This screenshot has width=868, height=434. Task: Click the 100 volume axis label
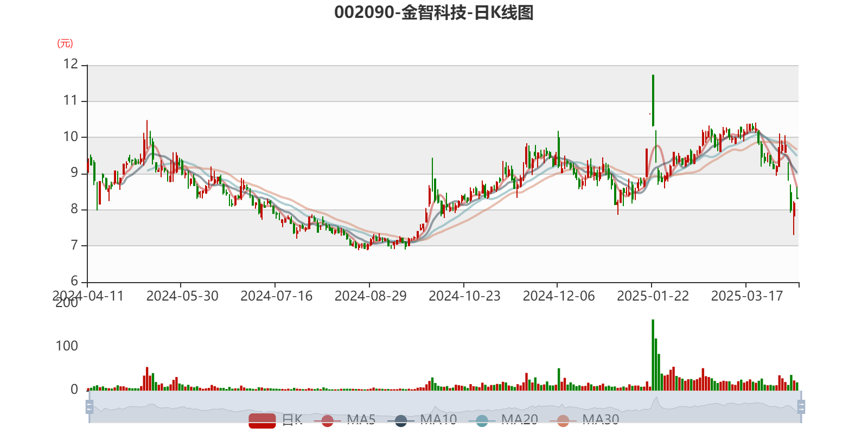coord(67,346)
